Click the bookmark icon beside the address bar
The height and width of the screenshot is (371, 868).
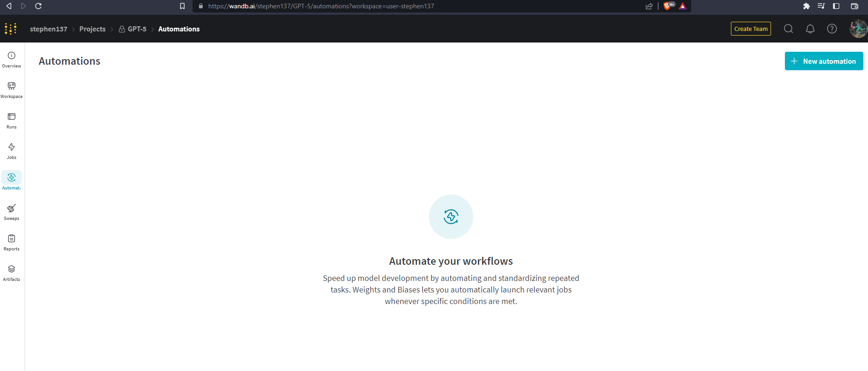182,6
